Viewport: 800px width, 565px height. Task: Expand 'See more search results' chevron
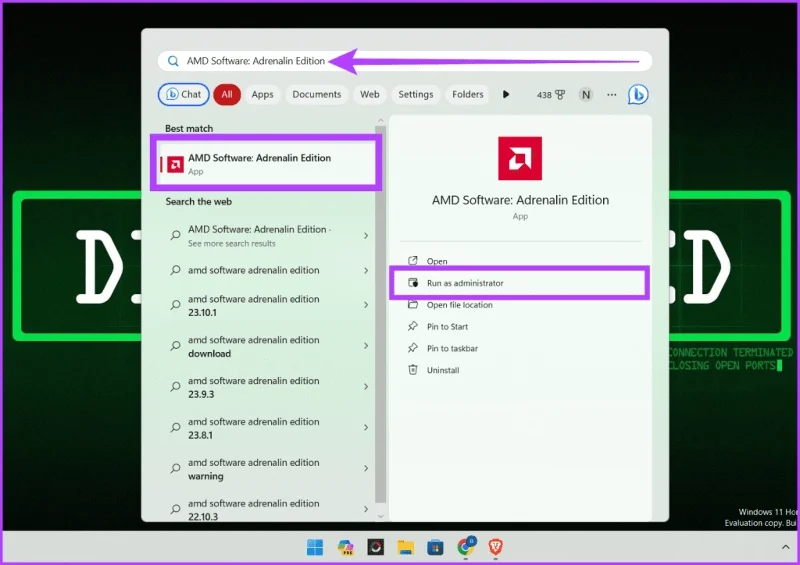click(366, 236)
